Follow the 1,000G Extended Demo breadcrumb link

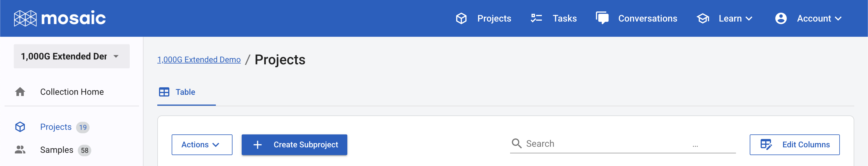pos(199,59)
